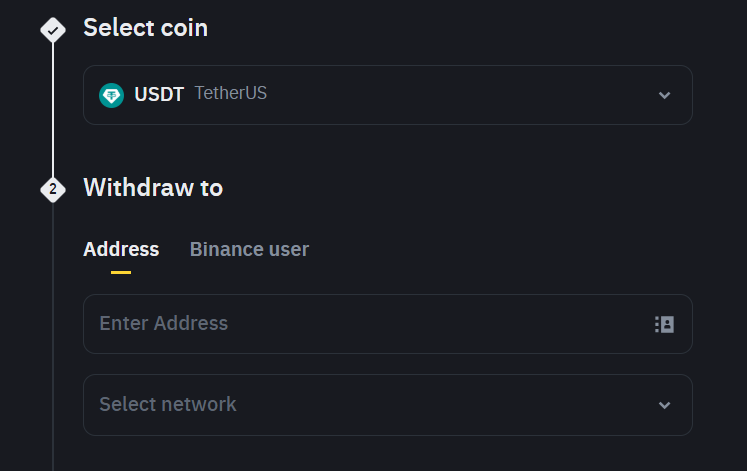The width and height of the screenshot is (747, 471).
Task: Click the step one checkmark diamond
Action: pos(53,30)
